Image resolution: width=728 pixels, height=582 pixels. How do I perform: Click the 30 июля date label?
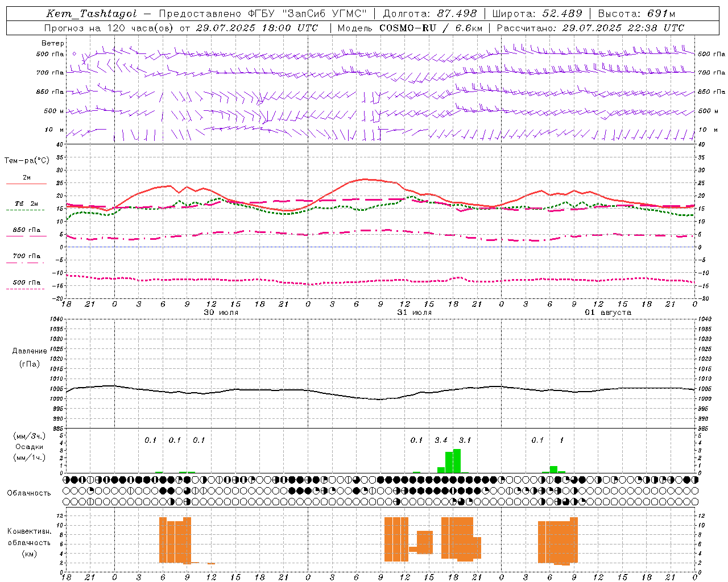tap(221, 313)
